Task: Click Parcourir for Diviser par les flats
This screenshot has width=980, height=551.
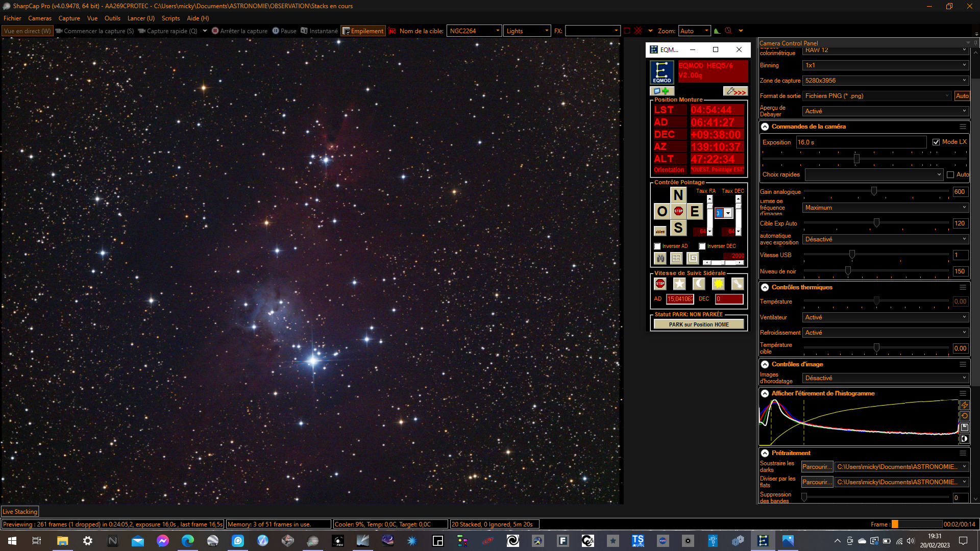Action: click(817, 482)
